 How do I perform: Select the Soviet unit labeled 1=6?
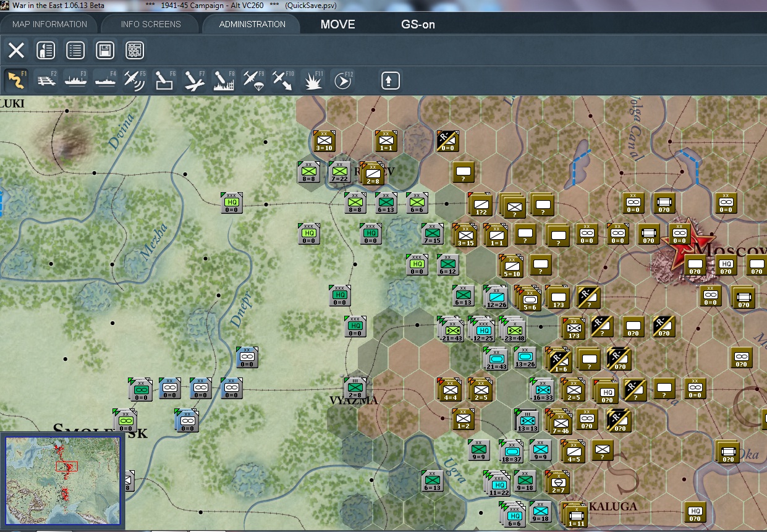[559, 360]
